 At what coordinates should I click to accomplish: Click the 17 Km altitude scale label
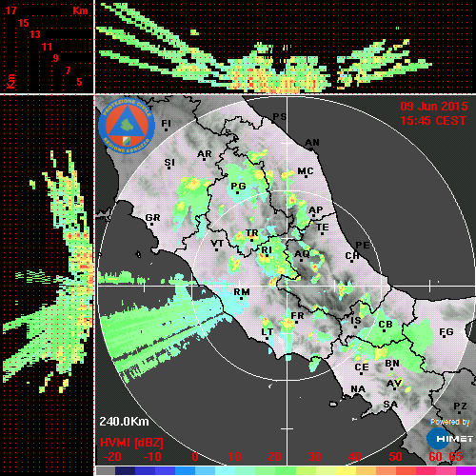tap(10, 10)
